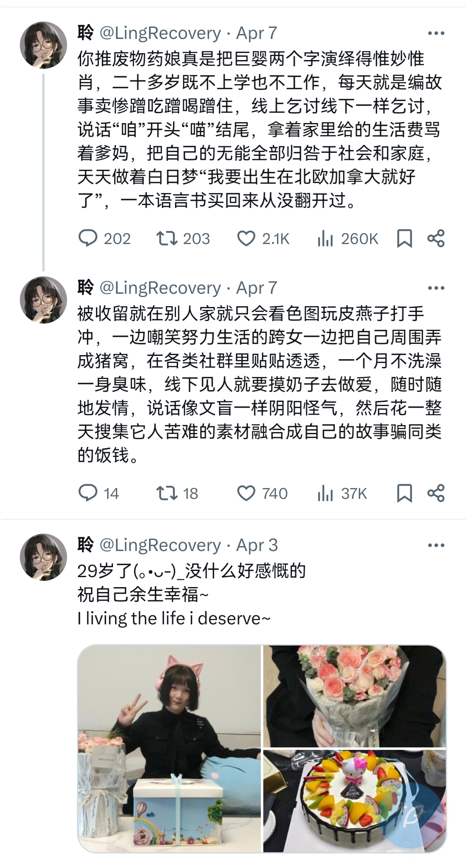Open the photo of person with cat headphones
This screenshot has height=868, width=467.
169,748
